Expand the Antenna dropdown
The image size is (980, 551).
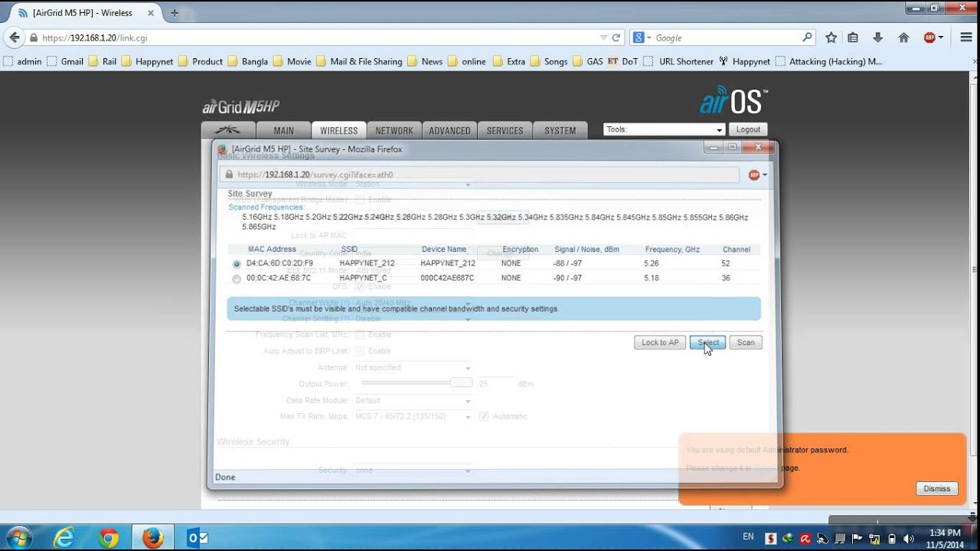coord(413,367)
